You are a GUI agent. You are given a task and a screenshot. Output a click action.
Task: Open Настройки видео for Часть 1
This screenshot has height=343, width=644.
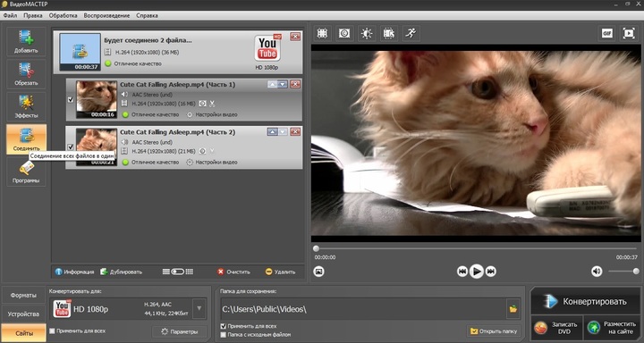click(212, 114)
